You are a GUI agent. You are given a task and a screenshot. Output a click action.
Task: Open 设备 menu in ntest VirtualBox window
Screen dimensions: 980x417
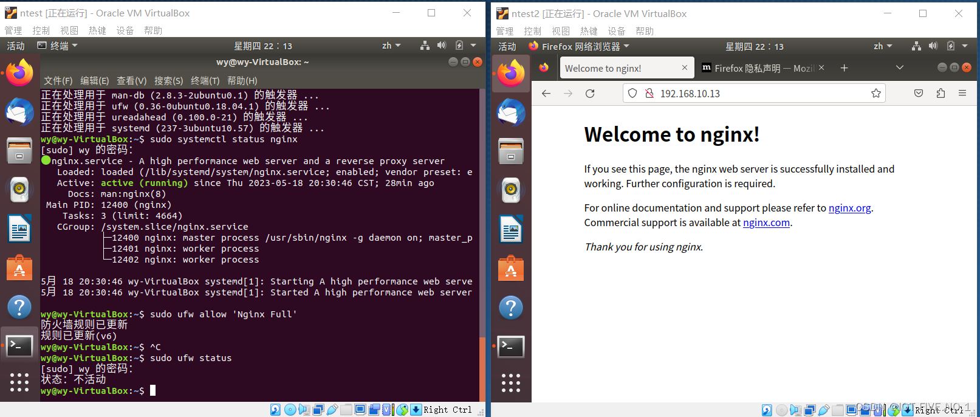coord(125,30)
